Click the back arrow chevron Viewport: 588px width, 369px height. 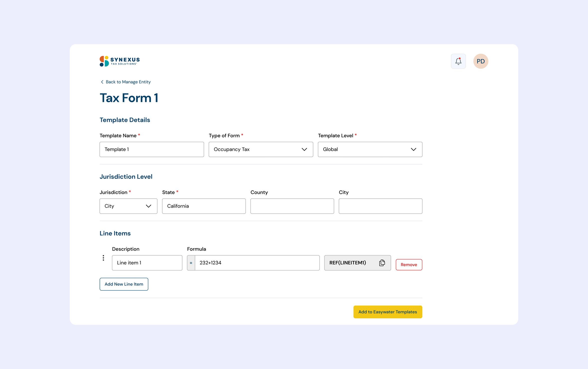coord(102,82)
